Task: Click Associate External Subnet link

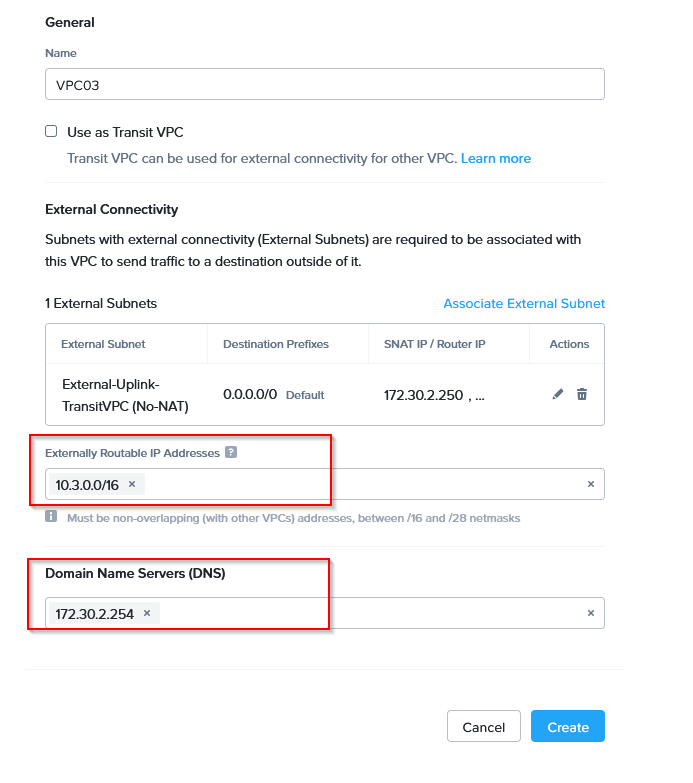Action: tap(524, 303)
